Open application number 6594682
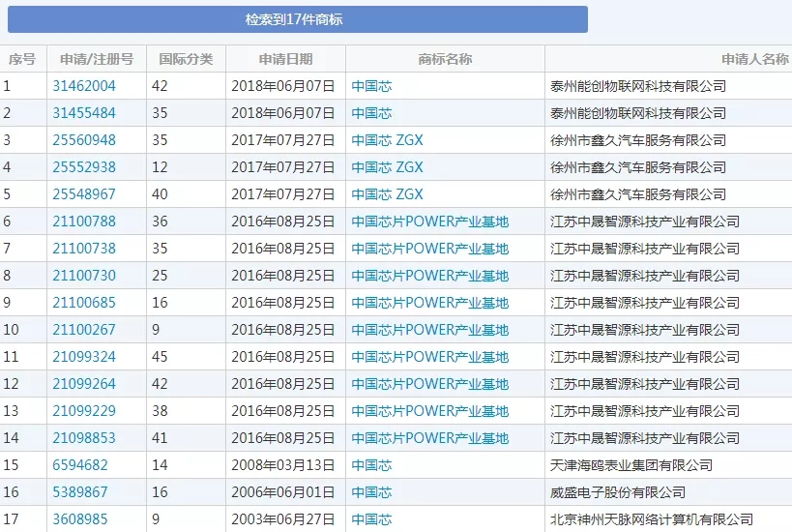 [80, 465]
